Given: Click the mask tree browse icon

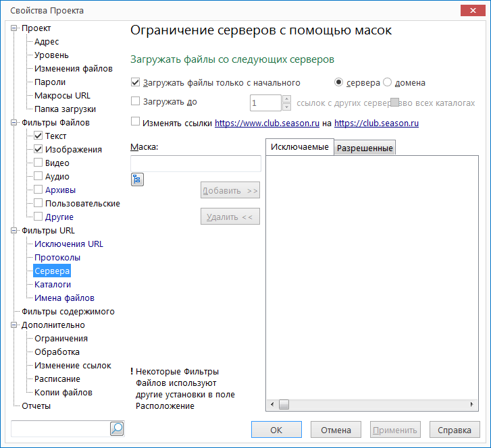Looking at the screenshot, I should (137, 179).
